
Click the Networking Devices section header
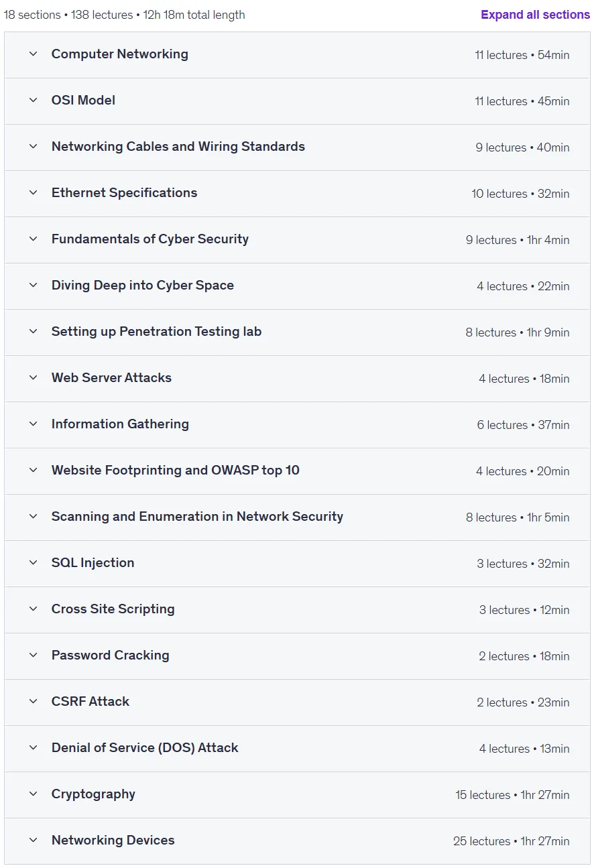pos(297,841)
